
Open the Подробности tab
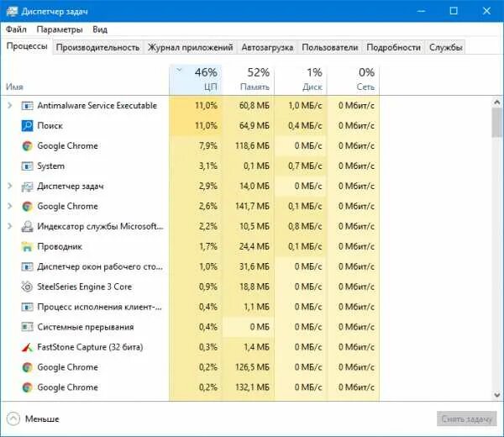393,48
